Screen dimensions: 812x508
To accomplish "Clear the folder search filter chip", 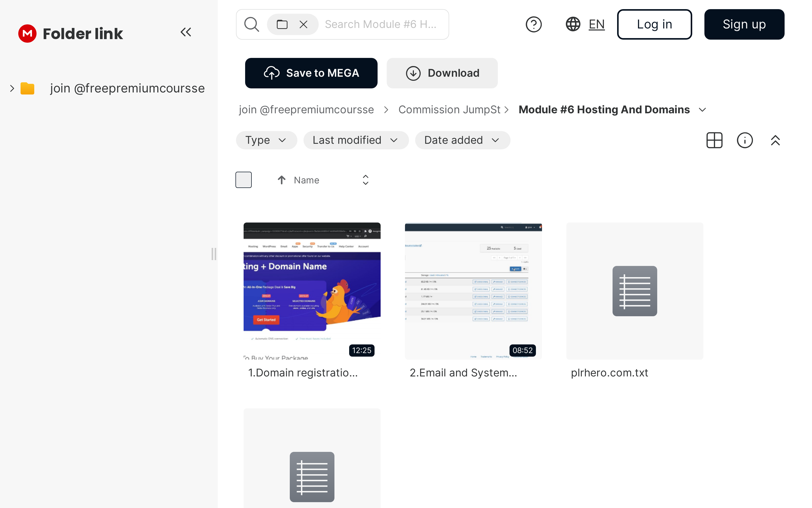I will 303,24.
